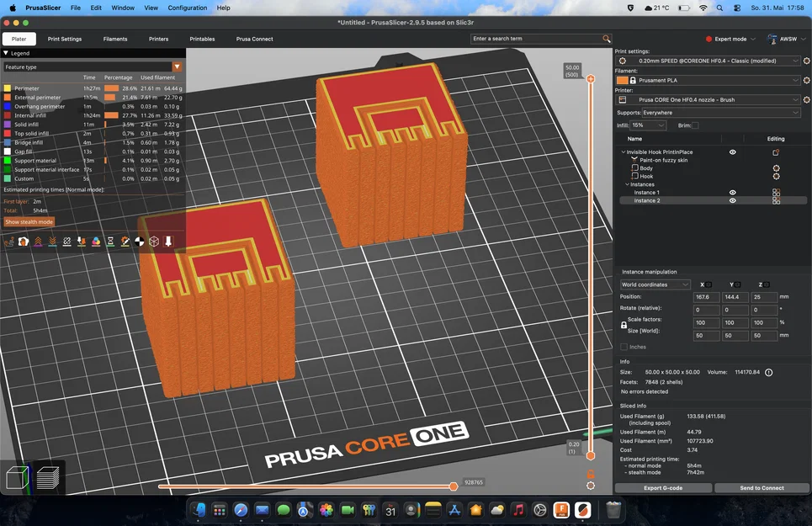The image size is (812, 526).
Task: Toggle Seams chain-link icon
Action: (x=66, y=242)
